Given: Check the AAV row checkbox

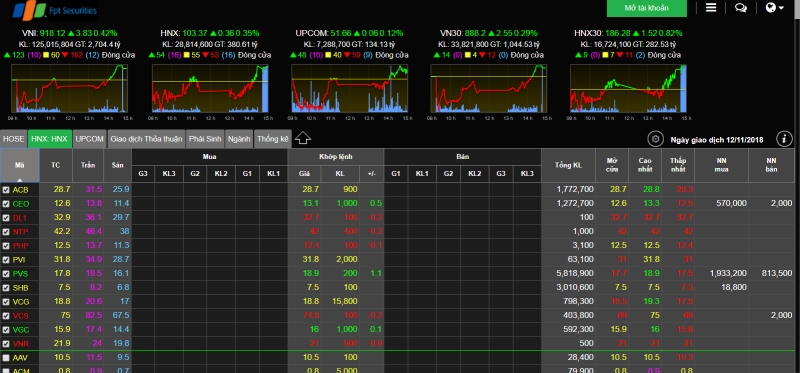Looking at the screenshot, I should point(6,358).
